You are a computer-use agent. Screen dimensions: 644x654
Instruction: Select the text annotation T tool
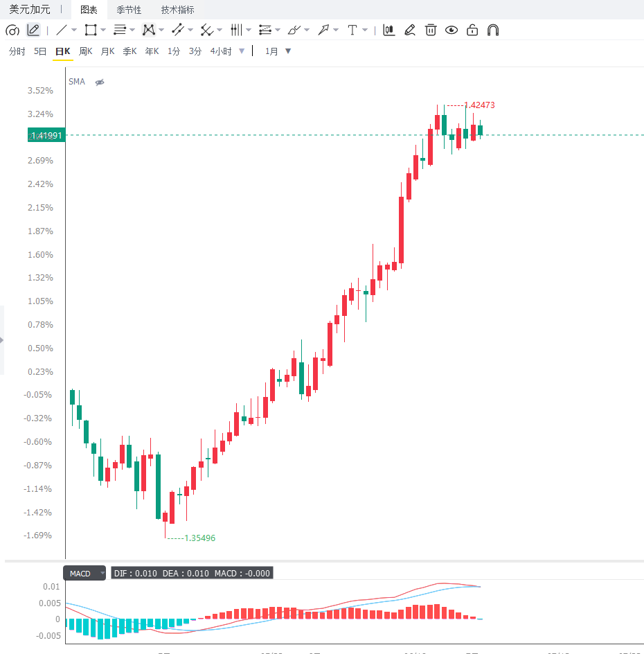352,30
